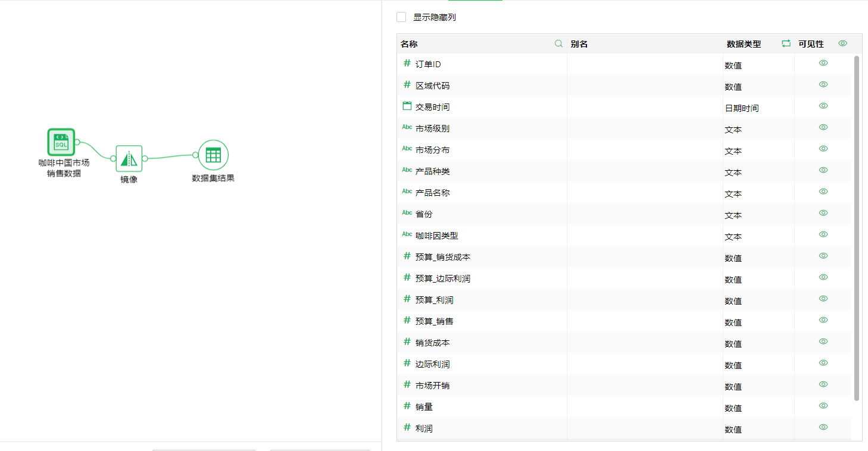Enable the 显示隐藏列 checkbox
The image size is (868, 451).
(x=401, y=17)
